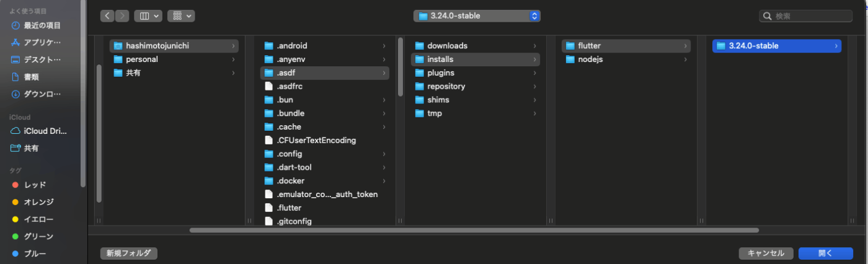
Task: Select the .cache folder icon
Action: [x=268, y=127]
